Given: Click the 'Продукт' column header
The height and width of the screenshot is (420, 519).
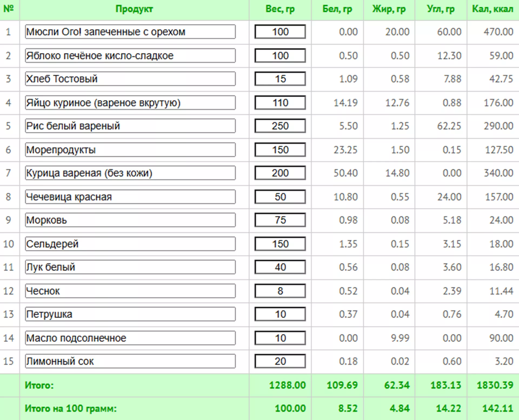Looking at the screenshot, I should tap(134, 9).
